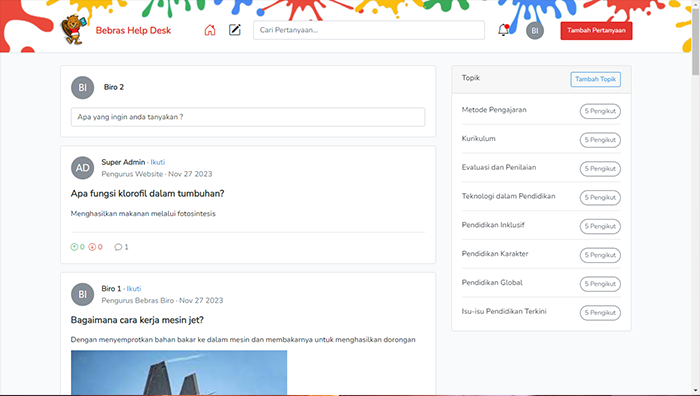Follow Biro 1 via Ikuti link

[x=134, y=289]
